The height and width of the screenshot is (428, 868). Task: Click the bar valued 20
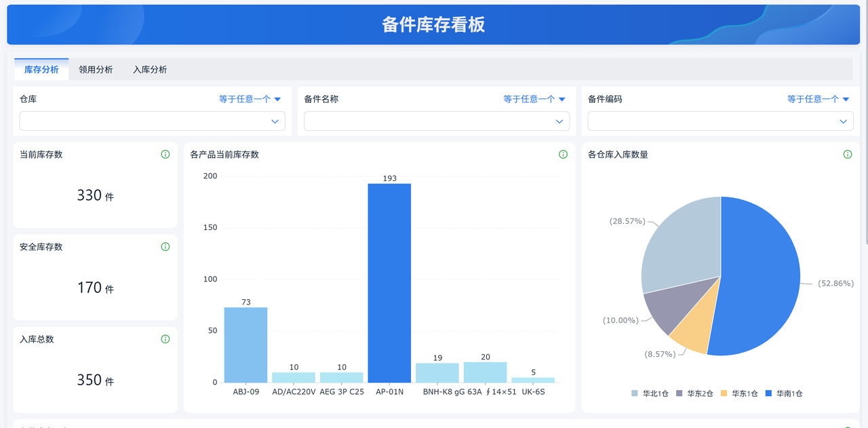(x=486, y=372)
